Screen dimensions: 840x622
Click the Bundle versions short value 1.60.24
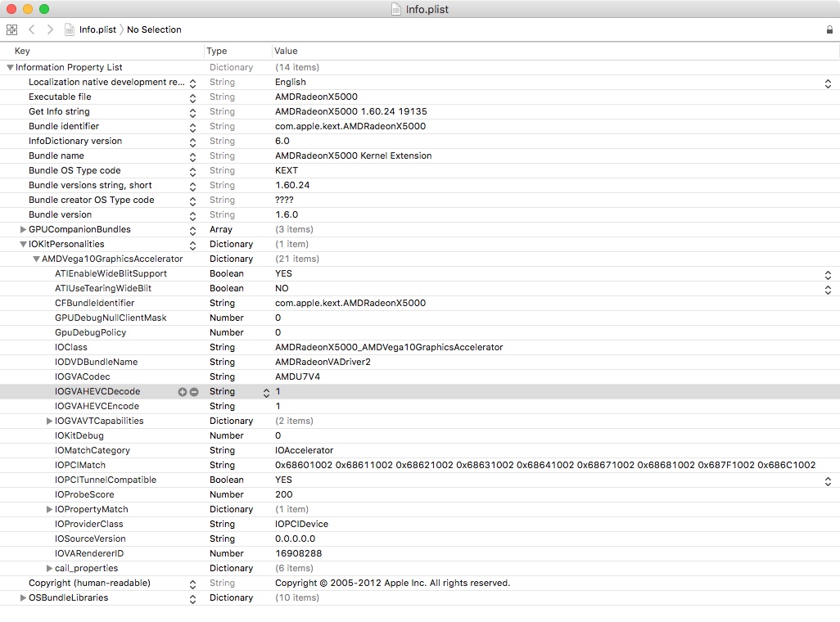[x=292, y=185]
